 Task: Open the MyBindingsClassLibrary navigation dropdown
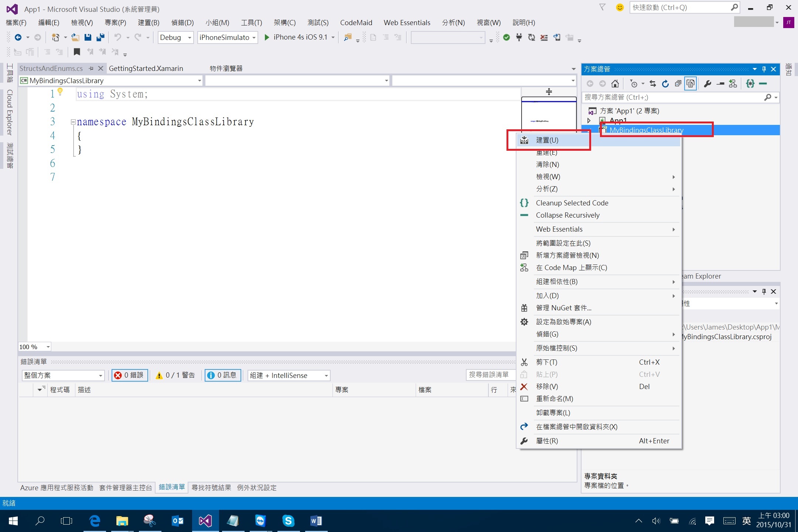111,81
